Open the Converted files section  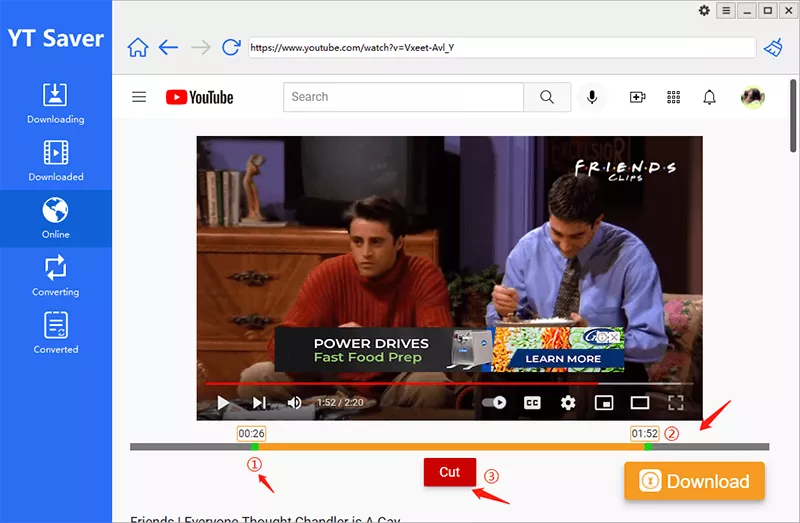click(56, 333)
